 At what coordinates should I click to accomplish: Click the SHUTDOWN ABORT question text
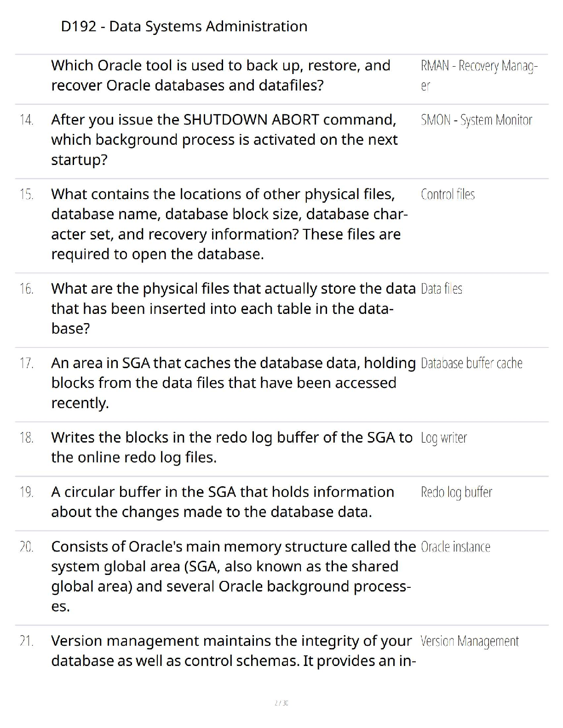(224, 140)
